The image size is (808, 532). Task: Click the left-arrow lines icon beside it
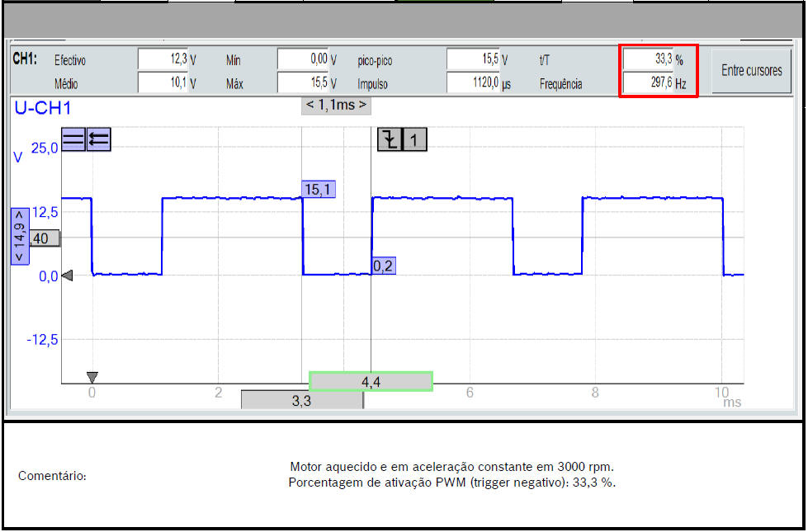[x=98, y=139]
